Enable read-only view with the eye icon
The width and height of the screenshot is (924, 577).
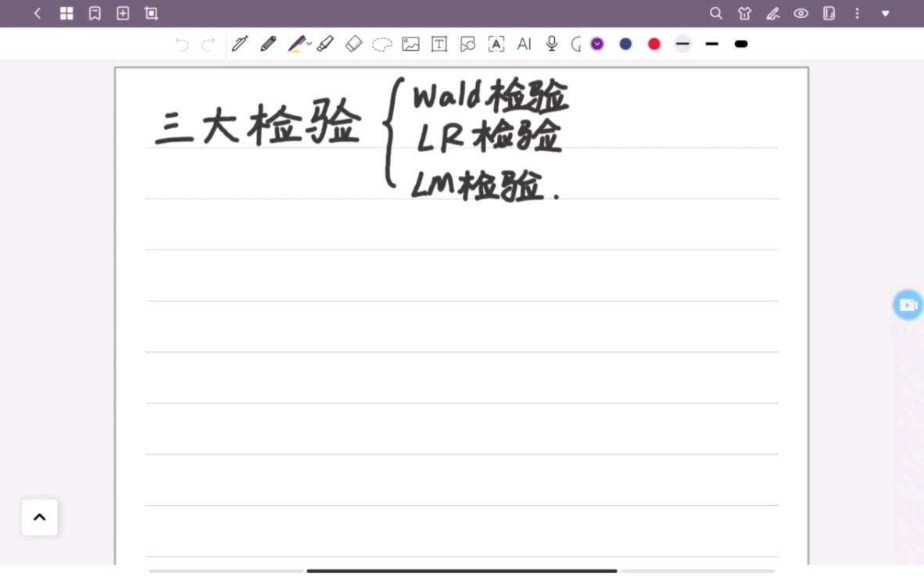tap(800, 13)
